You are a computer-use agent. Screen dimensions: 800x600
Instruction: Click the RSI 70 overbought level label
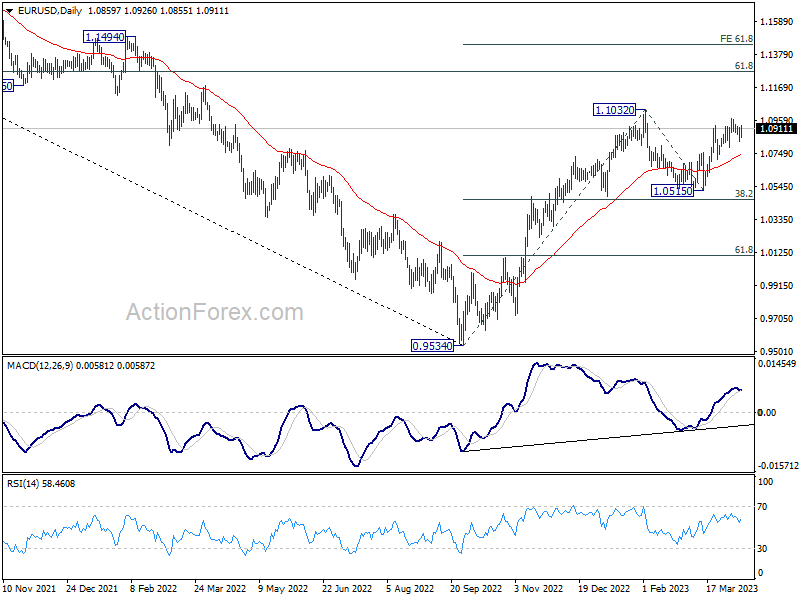(762, 507)
